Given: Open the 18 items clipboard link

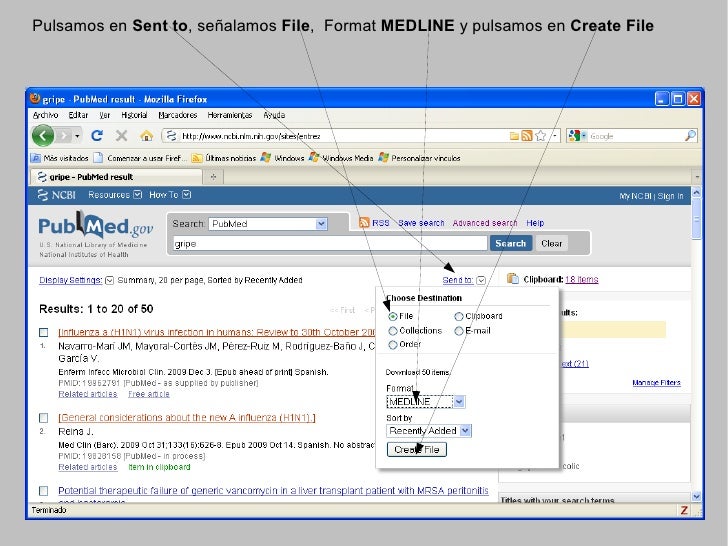Looking at the screenshot, I should tap(582, 279).
